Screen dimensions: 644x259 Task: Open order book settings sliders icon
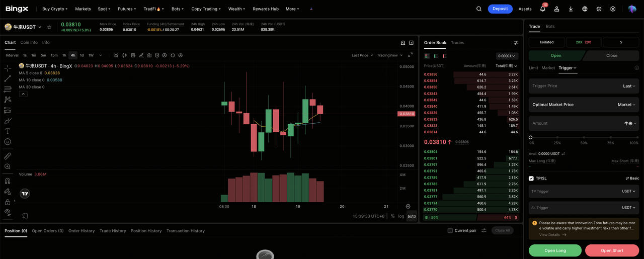[516, 43]
